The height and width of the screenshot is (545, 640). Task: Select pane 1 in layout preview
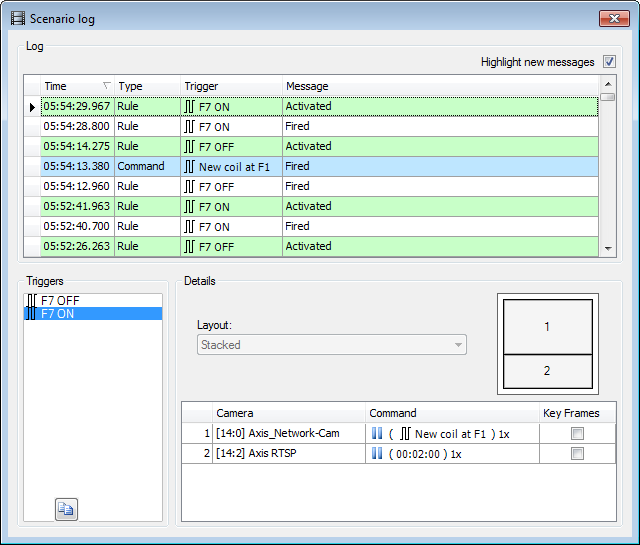(x=547, y=327)
